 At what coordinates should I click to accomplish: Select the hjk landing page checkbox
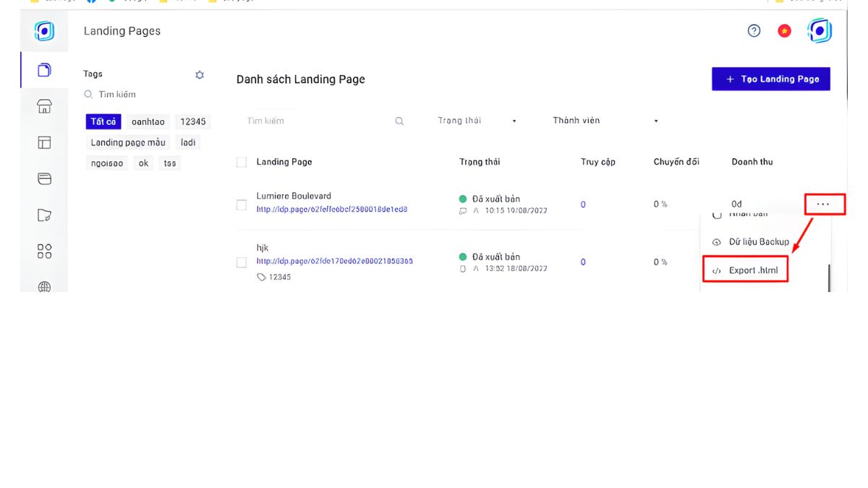242,262
